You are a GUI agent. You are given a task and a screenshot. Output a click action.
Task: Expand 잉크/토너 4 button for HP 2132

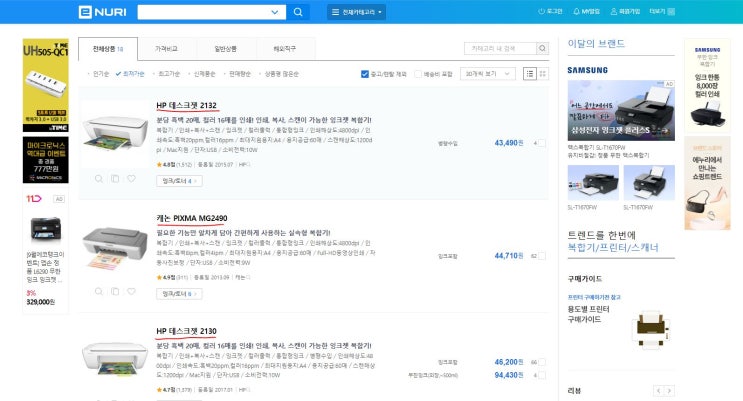[179, 181]
